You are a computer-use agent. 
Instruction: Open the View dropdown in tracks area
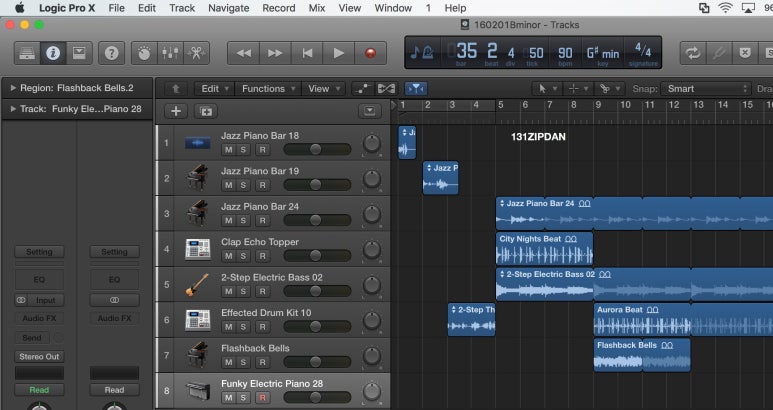pyautogui.click(x=324, y=89)
